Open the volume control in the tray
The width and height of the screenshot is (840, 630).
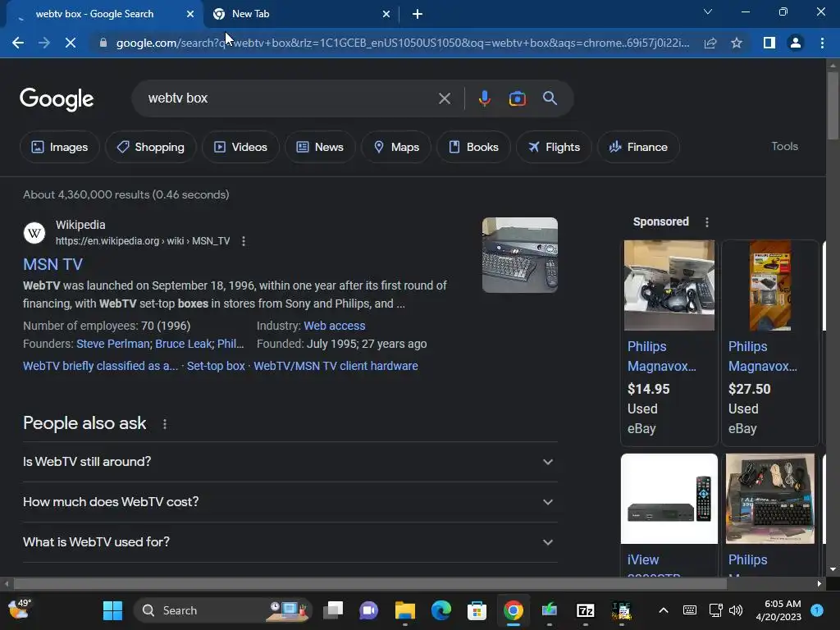point(736,610)
